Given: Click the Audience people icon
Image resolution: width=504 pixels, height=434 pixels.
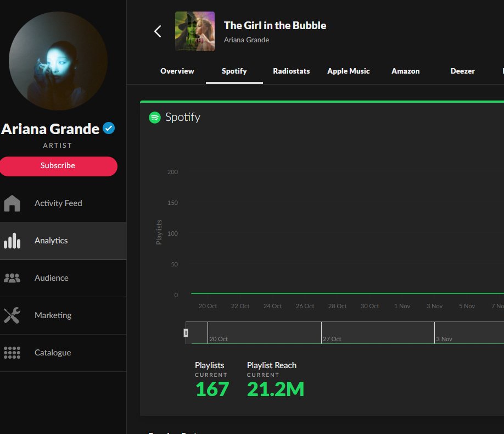Looking at the screenshot, I should [12, 278].
